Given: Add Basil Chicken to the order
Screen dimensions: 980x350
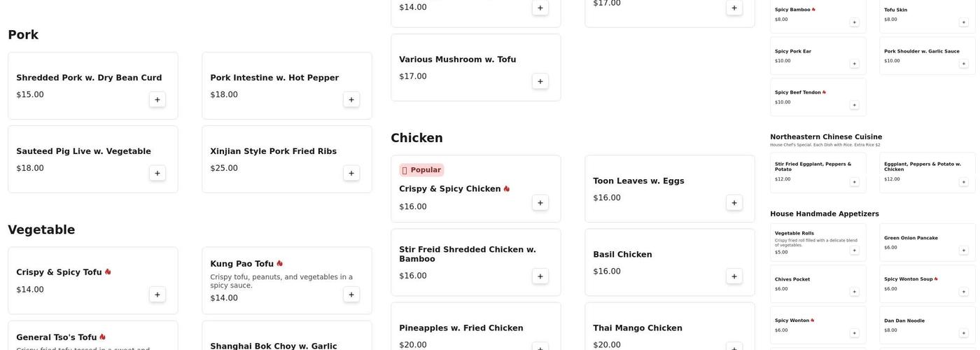Looking at the screenshot, I should tap(734, 276).
